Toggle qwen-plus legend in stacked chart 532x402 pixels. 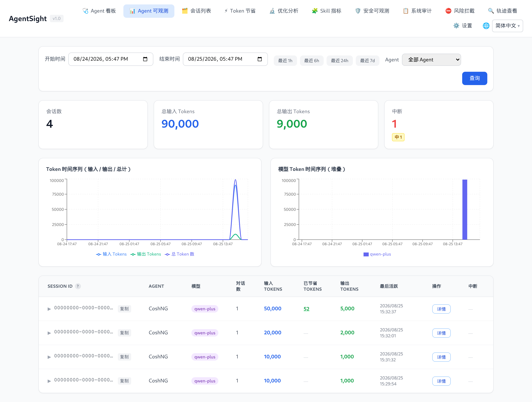pyautogui.click(x=377, y=254)
